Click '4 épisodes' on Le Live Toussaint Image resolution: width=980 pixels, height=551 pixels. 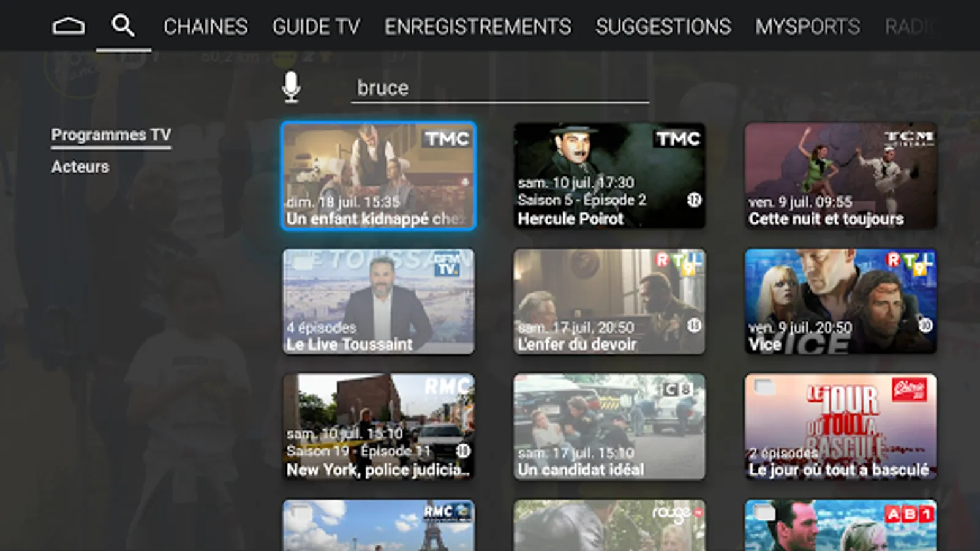322,328
